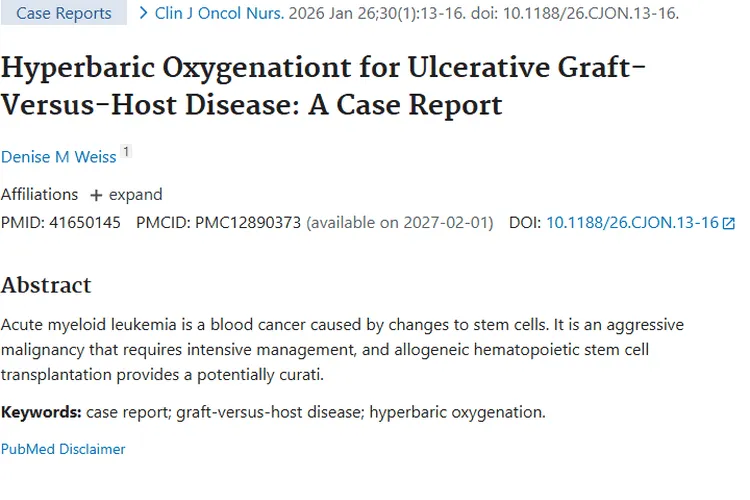
Task: Open author Denise M Weiss link
Action: [58, 157]
